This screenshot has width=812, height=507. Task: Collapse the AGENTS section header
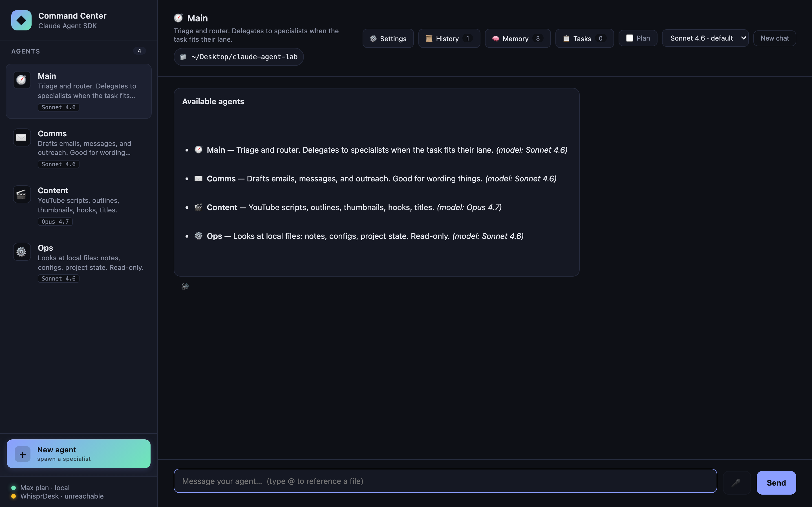[25, 51]
